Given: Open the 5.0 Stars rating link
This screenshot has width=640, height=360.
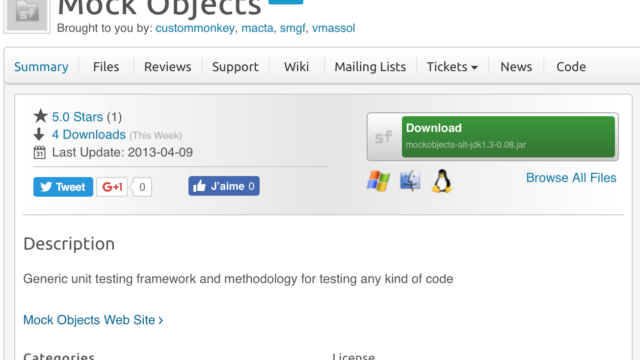Looking at the screenshot, I should 77,117.
